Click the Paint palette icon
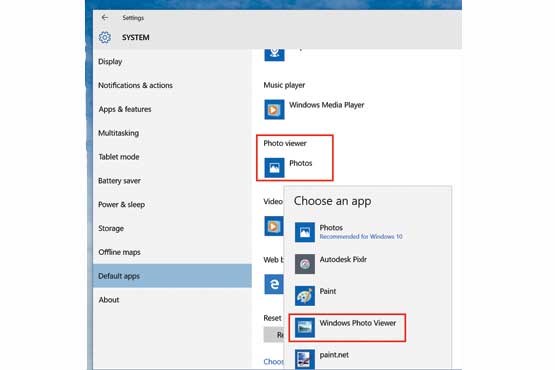Screen dimensions: 555x370 tap(305, 296)
